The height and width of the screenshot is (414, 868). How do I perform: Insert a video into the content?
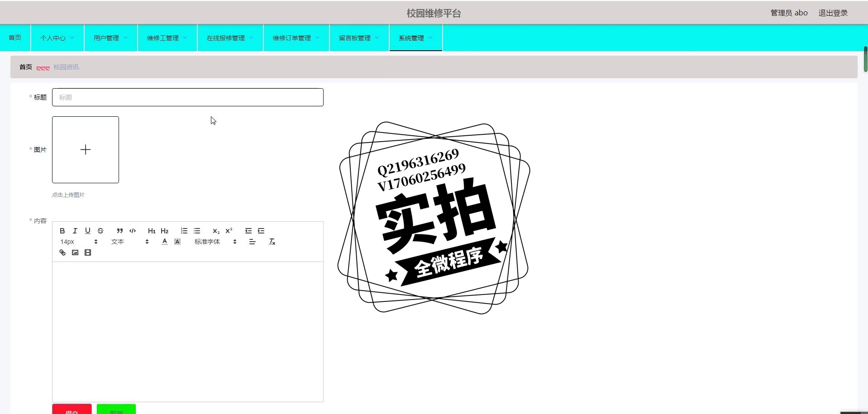point(88,252)
